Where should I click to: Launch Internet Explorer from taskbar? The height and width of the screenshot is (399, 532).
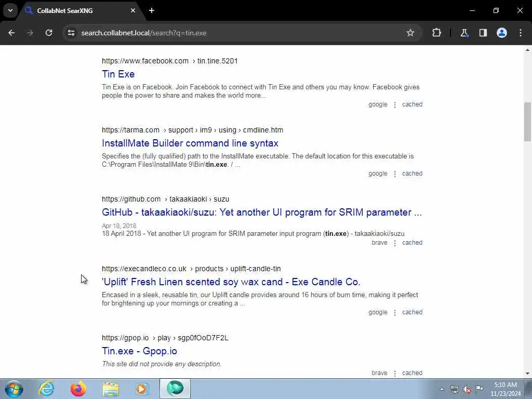pos(46,389)
